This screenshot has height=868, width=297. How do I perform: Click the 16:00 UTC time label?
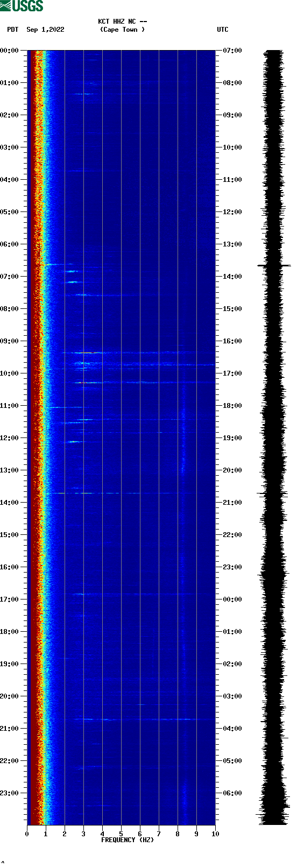(232, 341)
